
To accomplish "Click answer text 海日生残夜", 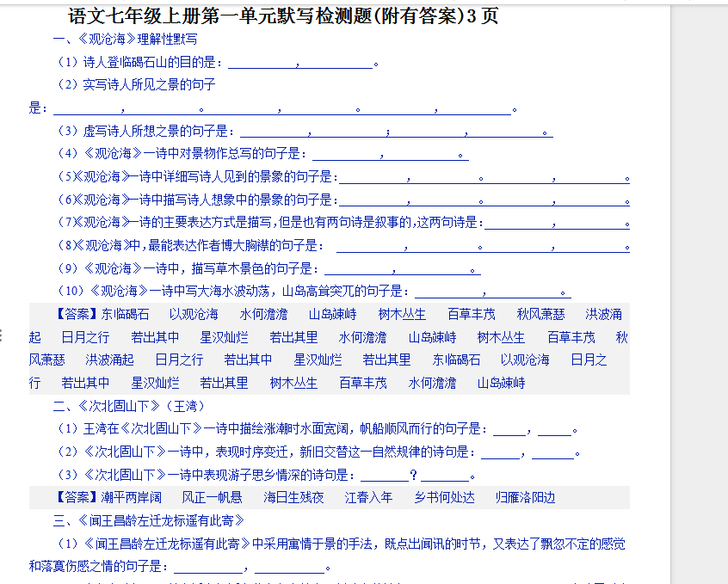I will [293, 498].
